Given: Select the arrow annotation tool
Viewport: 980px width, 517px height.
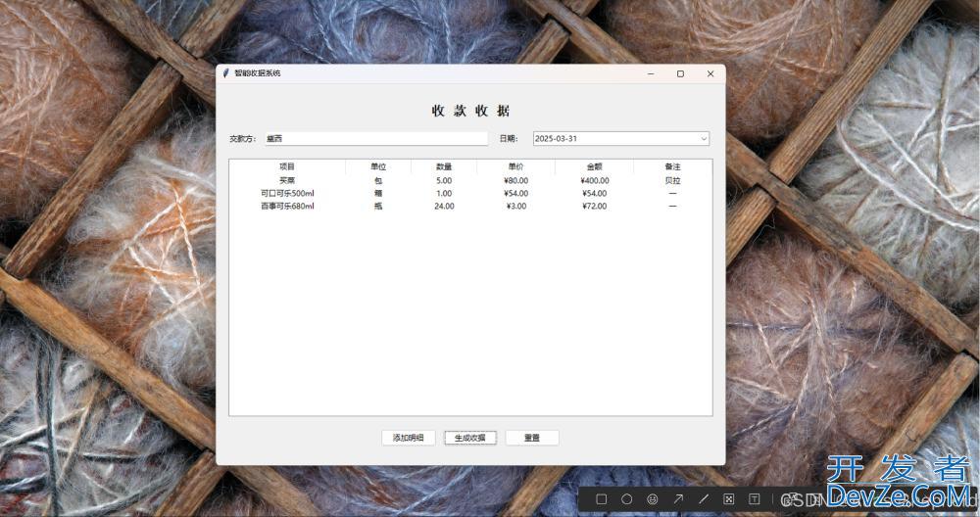Looking at the screenshot, I should tap(678, 499).
